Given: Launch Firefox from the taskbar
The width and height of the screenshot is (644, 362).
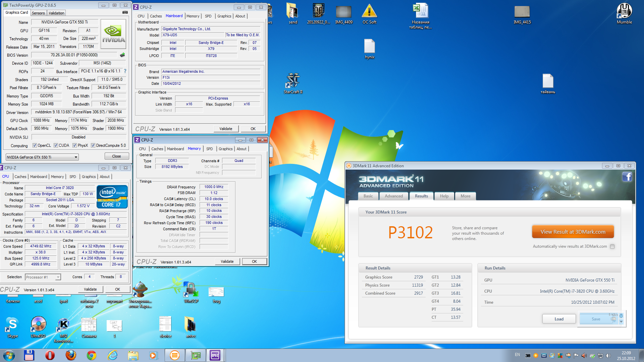Looking at the screenshot, I should click(71, 355).
